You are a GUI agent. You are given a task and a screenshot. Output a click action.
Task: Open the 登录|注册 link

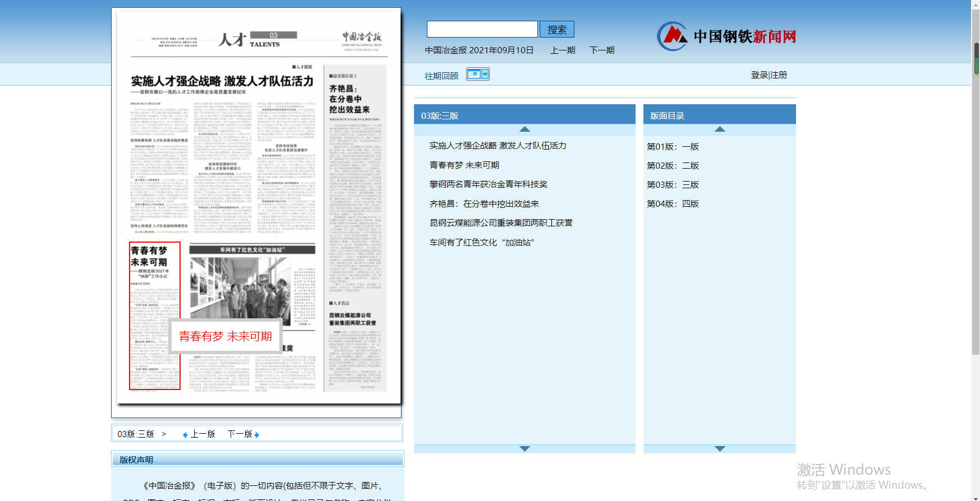(769, 75)
